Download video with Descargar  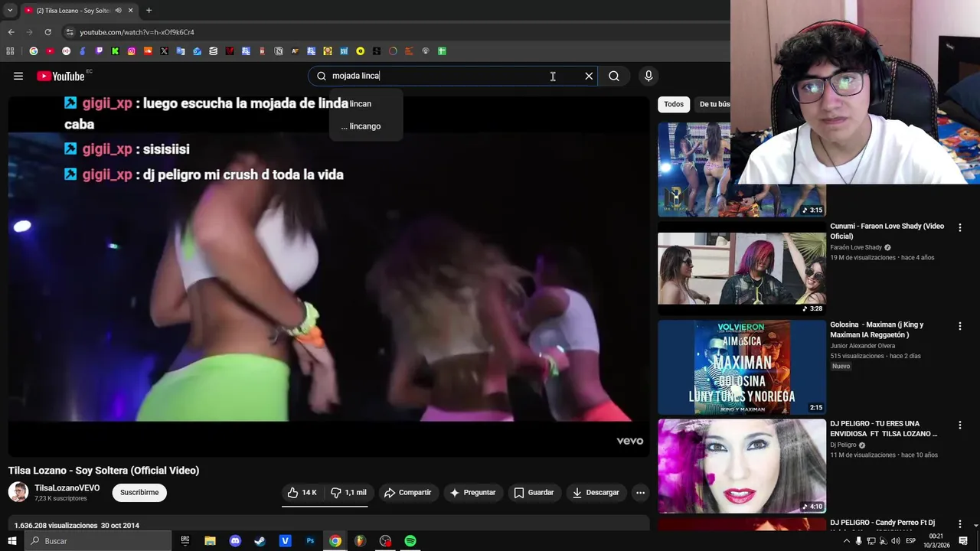point(596,492)
